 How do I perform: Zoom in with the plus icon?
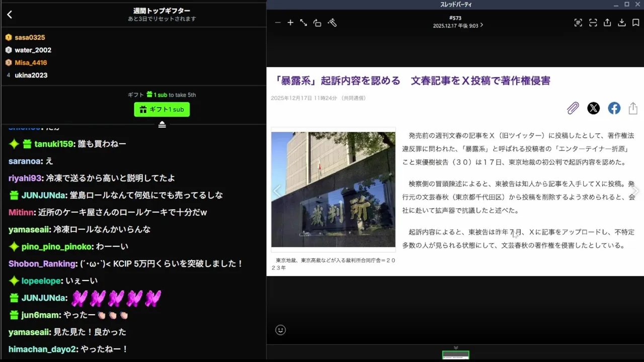(x=290, y=23)
